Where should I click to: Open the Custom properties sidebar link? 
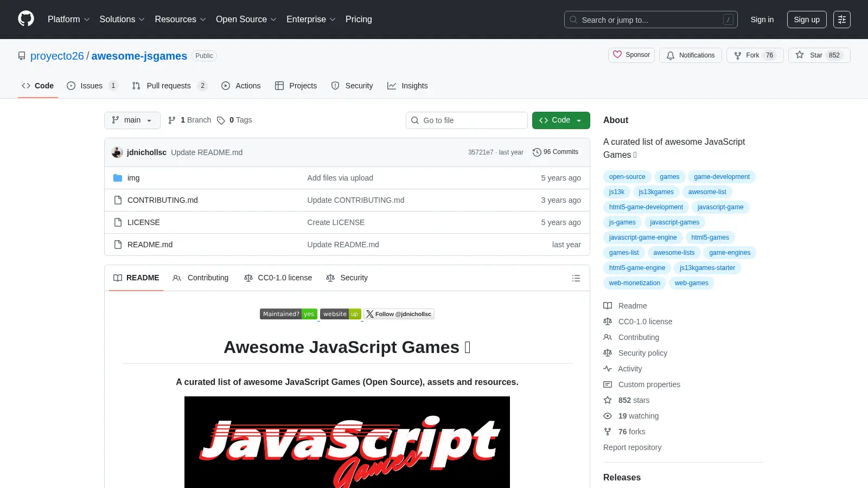pos(642,384)
